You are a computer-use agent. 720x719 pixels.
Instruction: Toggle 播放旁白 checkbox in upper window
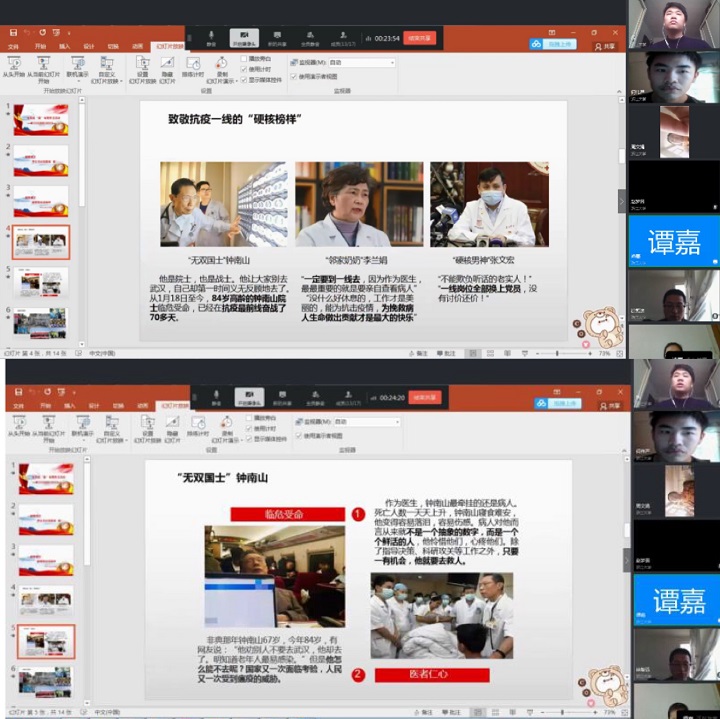pos(245,58)
